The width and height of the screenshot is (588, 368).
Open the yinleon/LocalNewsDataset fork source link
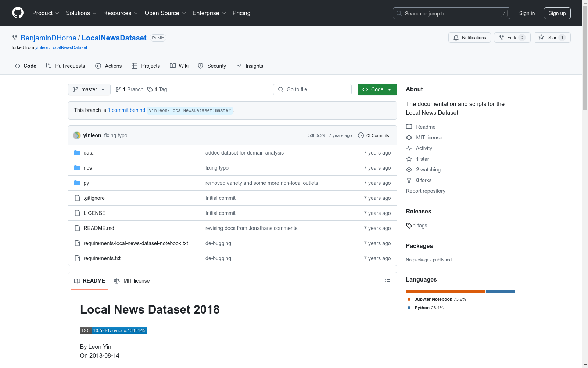click(61, 47)
